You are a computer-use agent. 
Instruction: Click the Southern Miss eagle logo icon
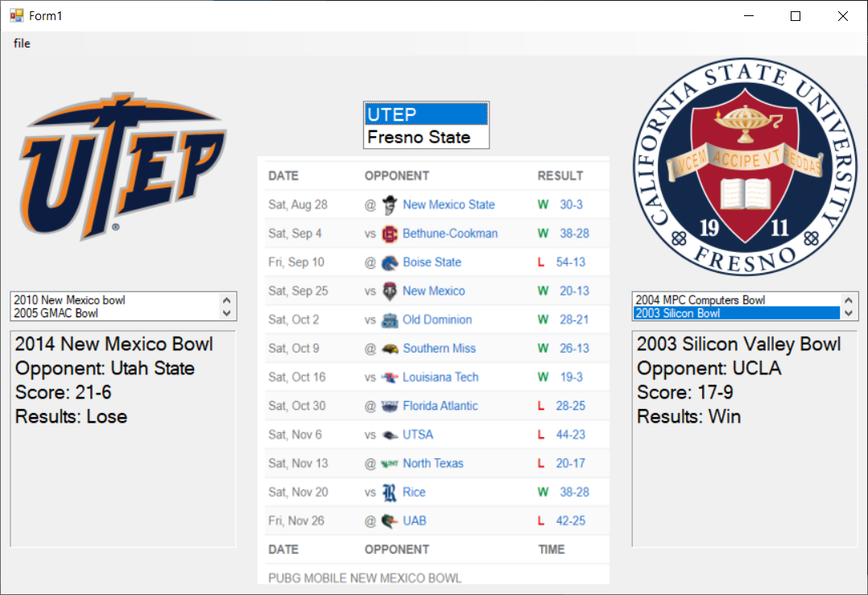point(390,349)
